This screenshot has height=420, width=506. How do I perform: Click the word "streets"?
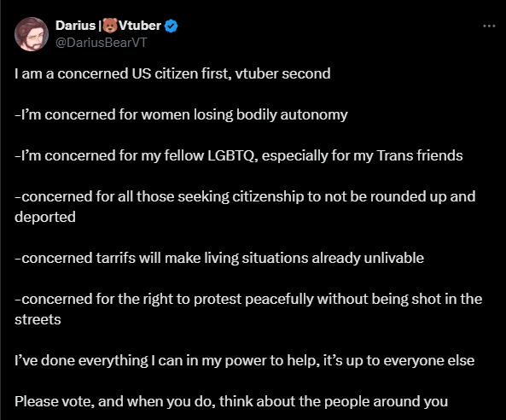point(38,320)
